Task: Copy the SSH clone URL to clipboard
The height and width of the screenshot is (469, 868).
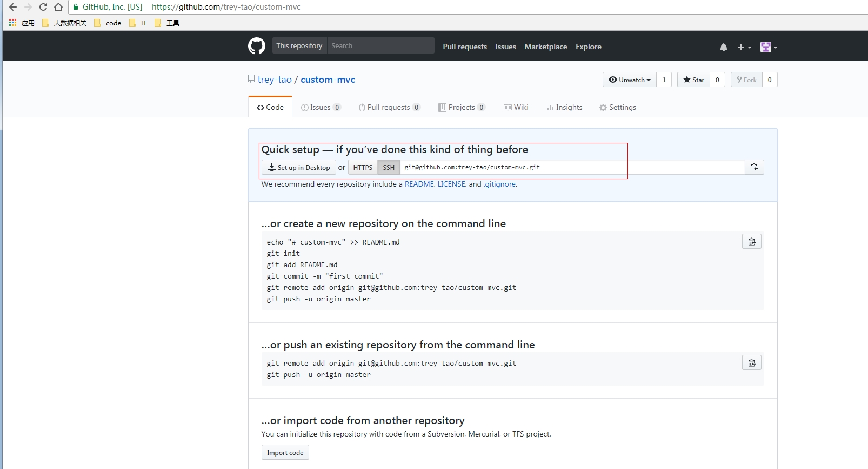Action: tap(755, 168)
